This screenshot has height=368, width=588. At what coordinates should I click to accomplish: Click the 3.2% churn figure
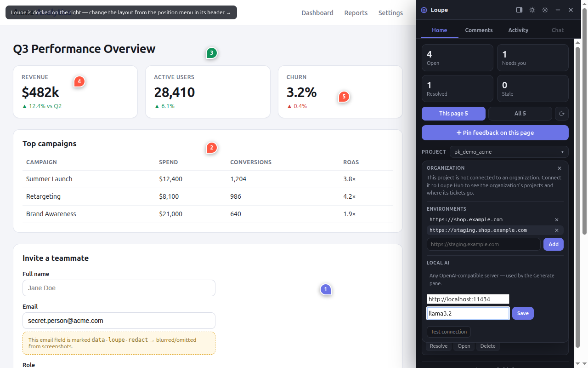click(301, 92)
